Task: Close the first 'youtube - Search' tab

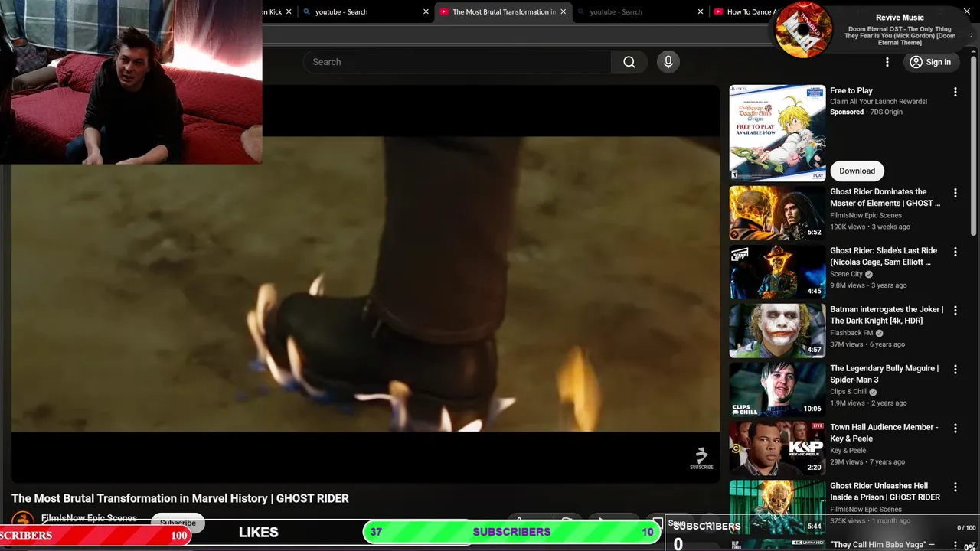Action: [x=426, y=11]
